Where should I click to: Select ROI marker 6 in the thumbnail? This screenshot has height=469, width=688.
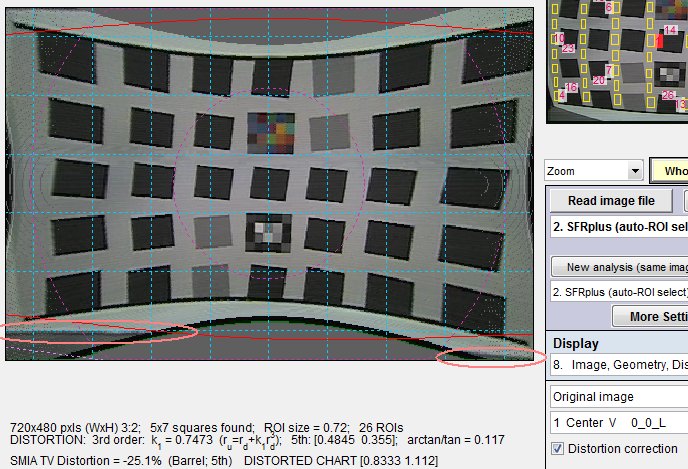pyautogui.click(x=609, y=7)
